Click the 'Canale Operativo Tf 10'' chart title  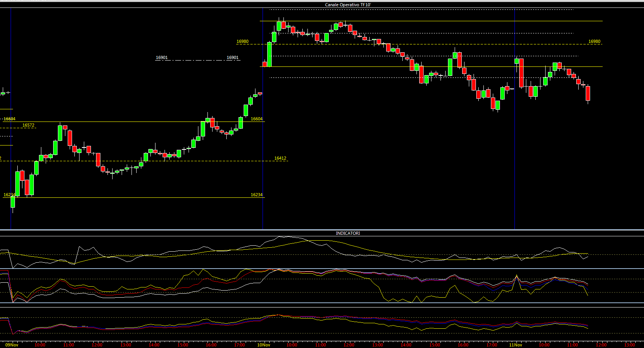(x=348, y=5)
